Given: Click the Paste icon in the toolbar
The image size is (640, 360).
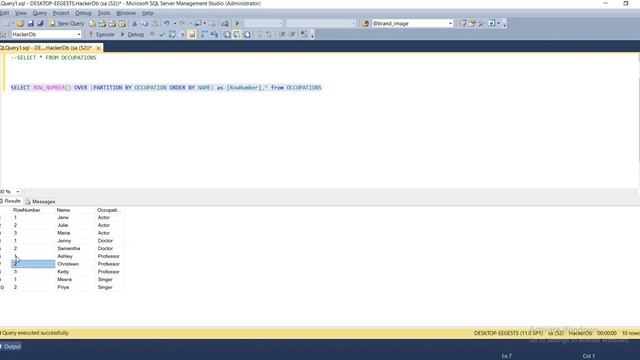Looking at the screenshot, I should [155, 23].
